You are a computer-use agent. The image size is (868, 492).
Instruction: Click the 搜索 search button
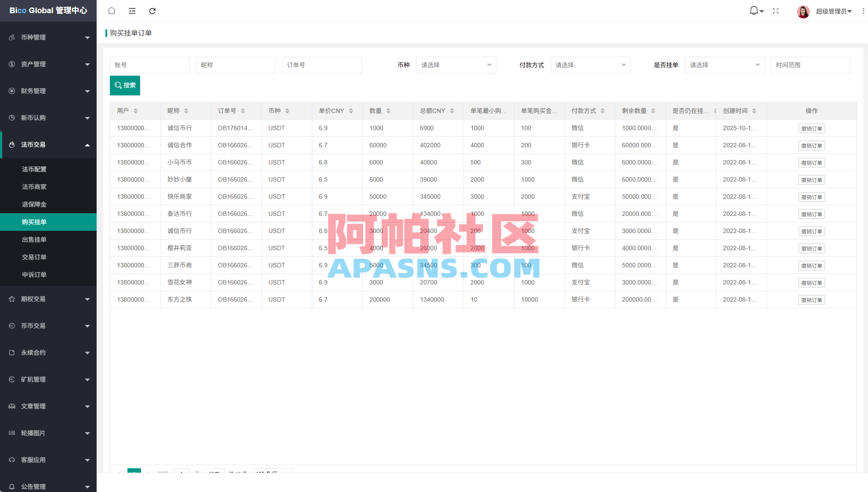[x=125, y=85]
